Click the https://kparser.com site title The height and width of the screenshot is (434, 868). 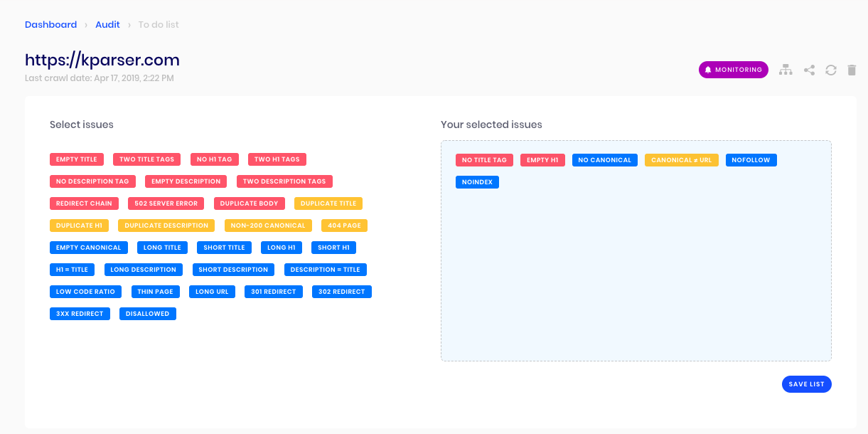point(102,60)
